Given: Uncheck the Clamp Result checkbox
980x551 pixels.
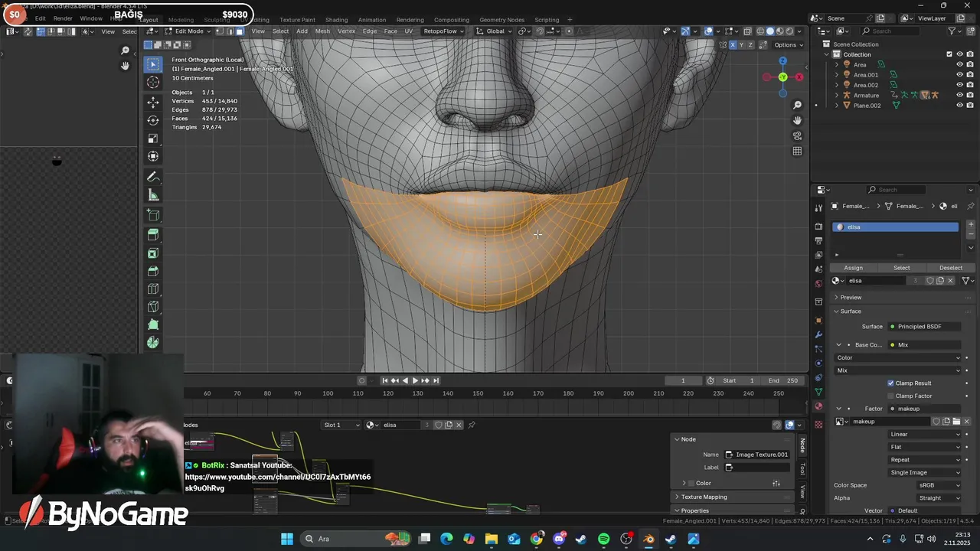Looking at the screenshot, I should coord(890,383).
